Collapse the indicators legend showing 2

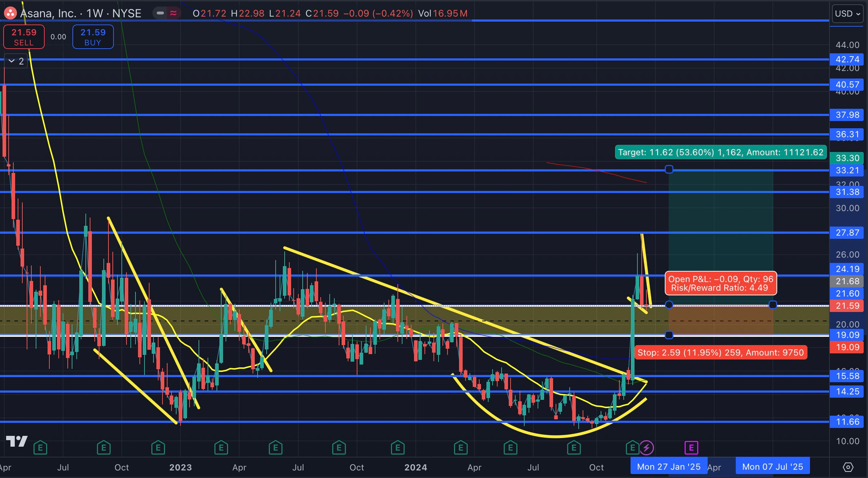[16, 61]
